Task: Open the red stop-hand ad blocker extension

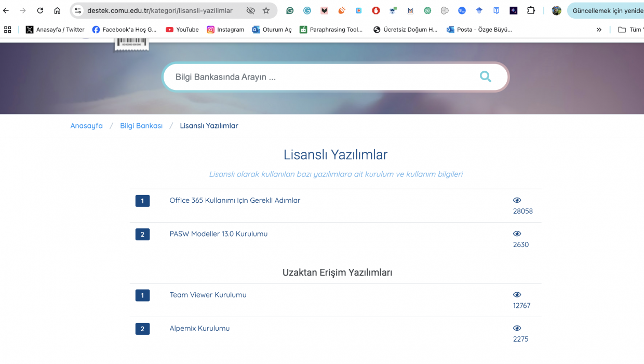Action: pos(376,10)
